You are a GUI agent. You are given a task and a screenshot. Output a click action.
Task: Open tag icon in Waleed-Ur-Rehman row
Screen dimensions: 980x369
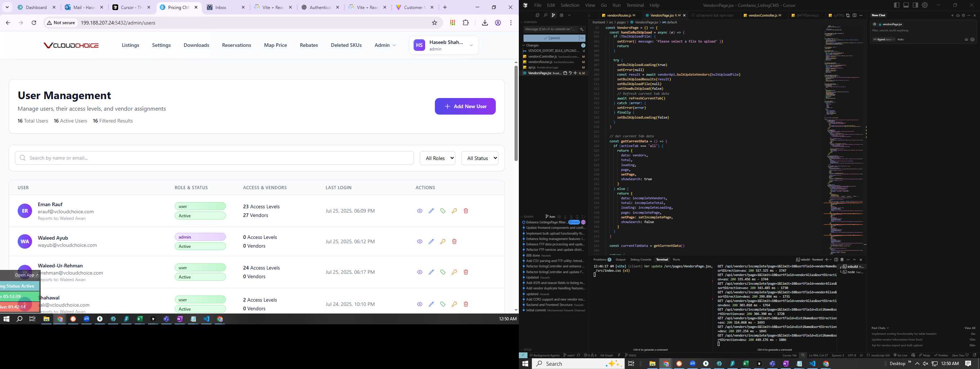pos(443,272)
